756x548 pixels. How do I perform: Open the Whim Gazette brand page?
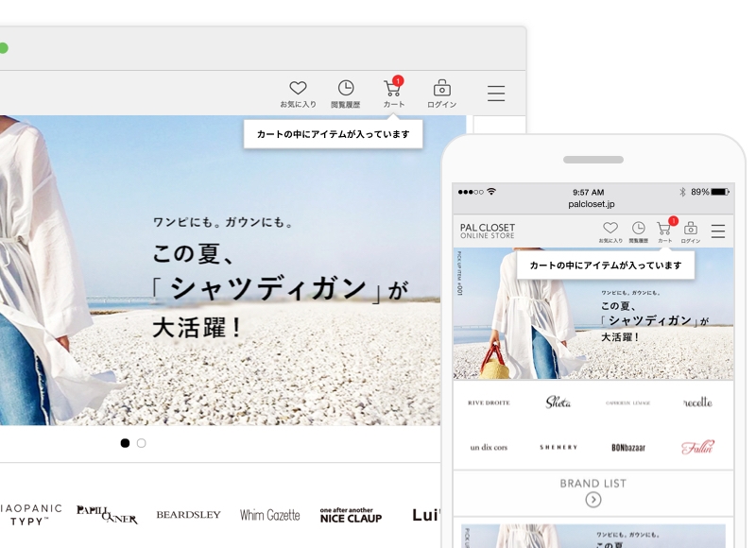point(272,513)
